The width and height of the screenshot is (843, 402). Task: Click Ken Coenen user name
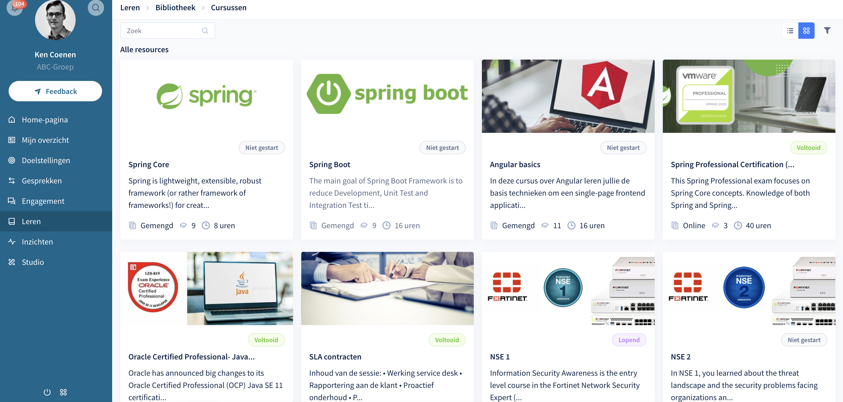click(x=55, y=55)
